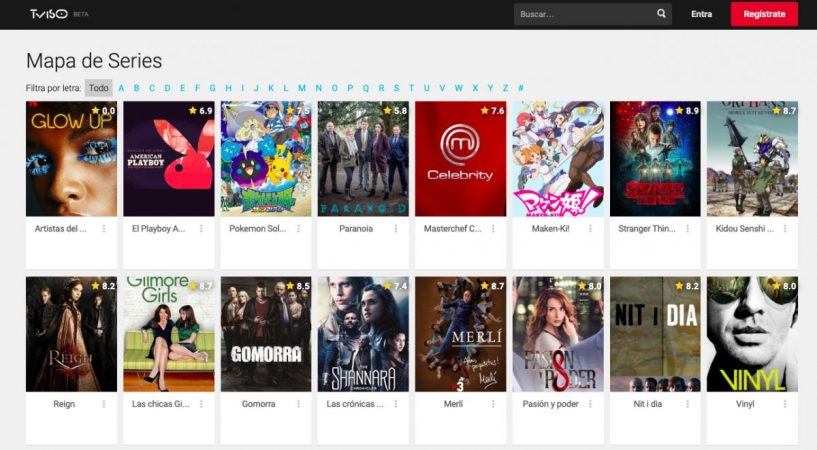The height and width of the screenshot is (450, 817).
Task: Open options menu for Las crónicas card
Action: tap(396, 404)
